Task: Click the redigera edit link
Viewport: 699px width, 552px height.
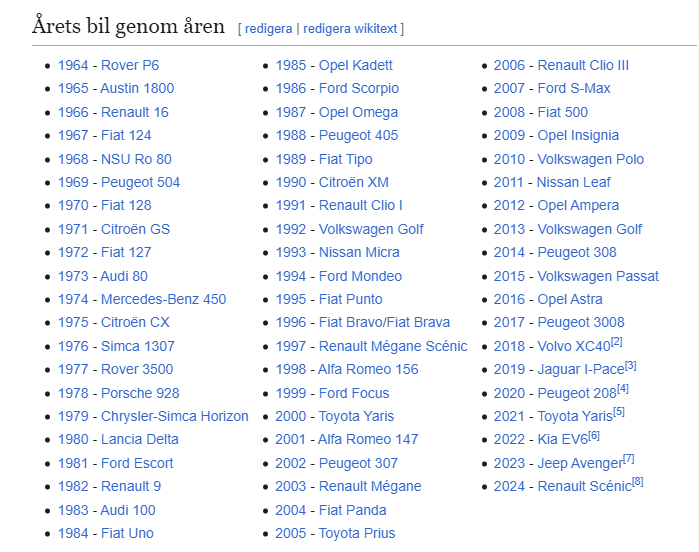Action: tap(268, 29)
